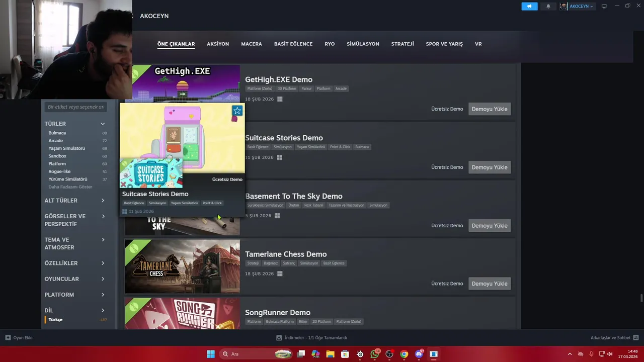Open Microsoft Store from the taskbar
Screen dimensions: 644x362
pyautogui.click(x=345, y=354)
